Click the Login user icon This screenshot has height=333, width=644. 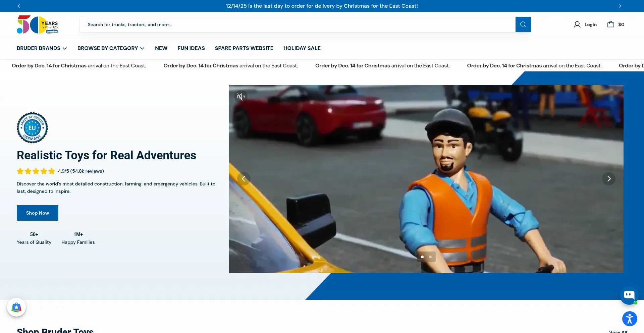click(x=577, y=24)
